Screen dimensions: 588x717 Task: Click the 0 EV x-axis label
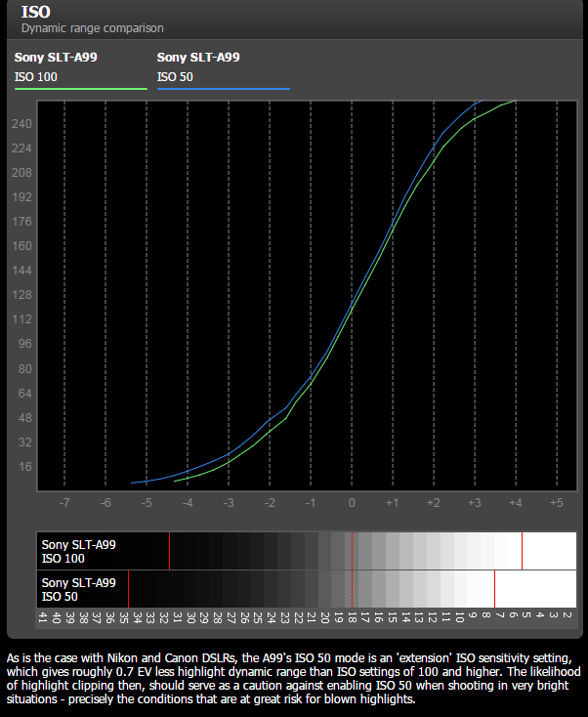coord(352,503)
